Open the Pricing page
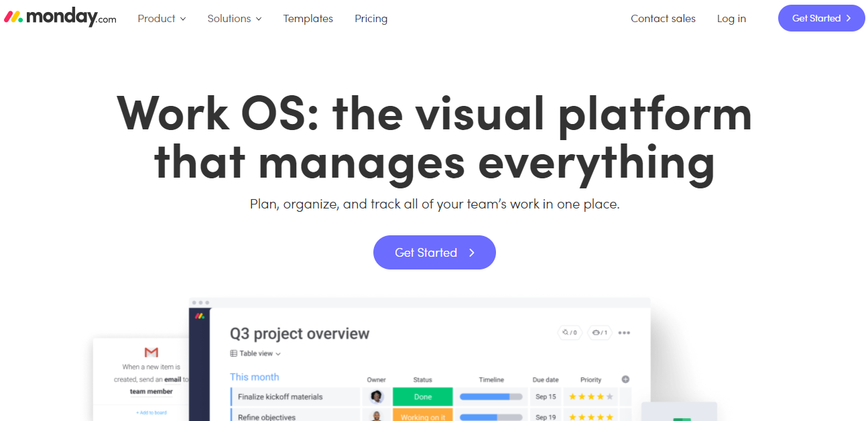This screenshot has width=868, height=421. pos(371,19)
